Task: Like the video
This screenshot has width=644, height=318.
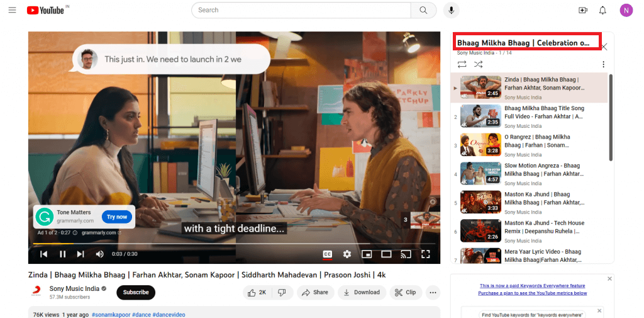Action: [x=257, y=292]
